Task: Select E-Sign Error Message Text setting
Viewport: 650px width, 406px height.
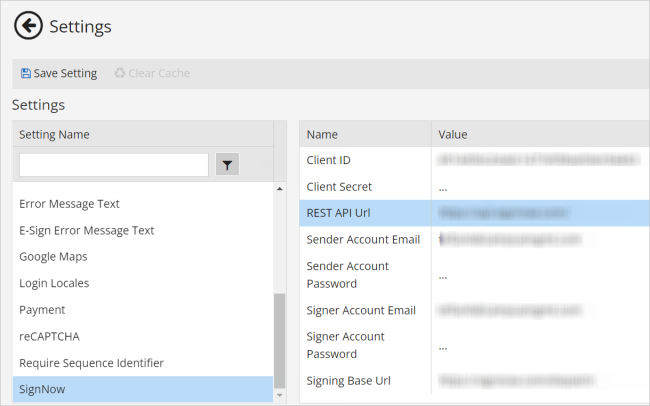Action: point(86,230)
